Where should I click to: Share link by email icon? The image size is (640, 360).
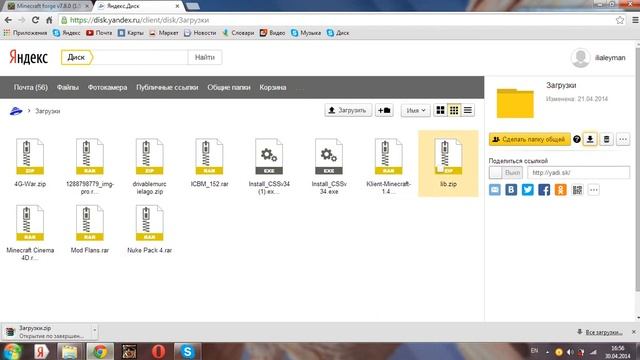pos(495,190)
